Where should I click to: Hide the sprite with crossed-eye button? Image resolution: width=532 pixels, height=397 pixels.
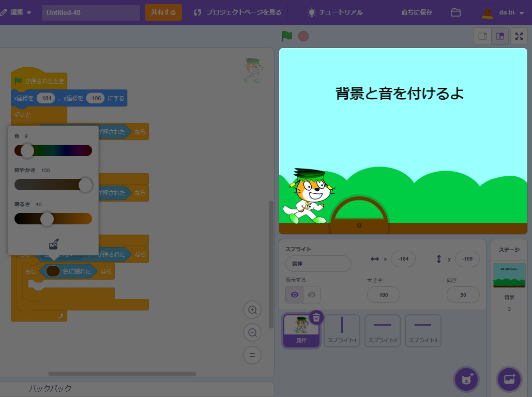[x=312, y=295]
